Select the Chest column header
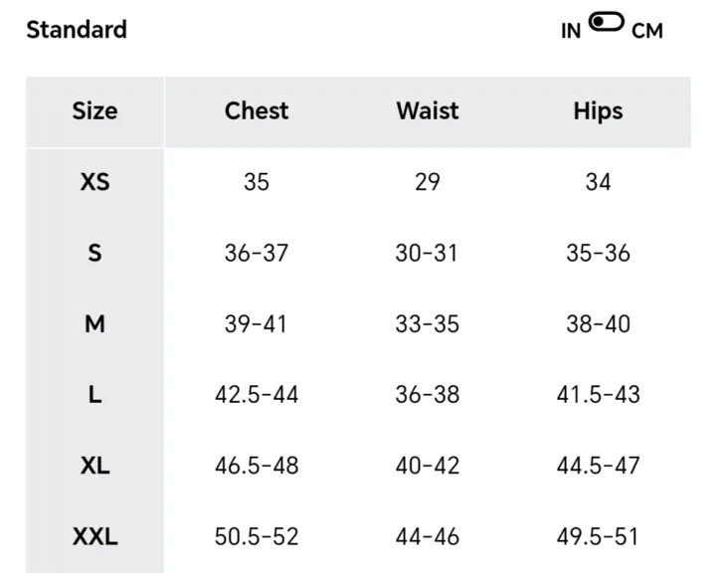 (x=257, y=111)
